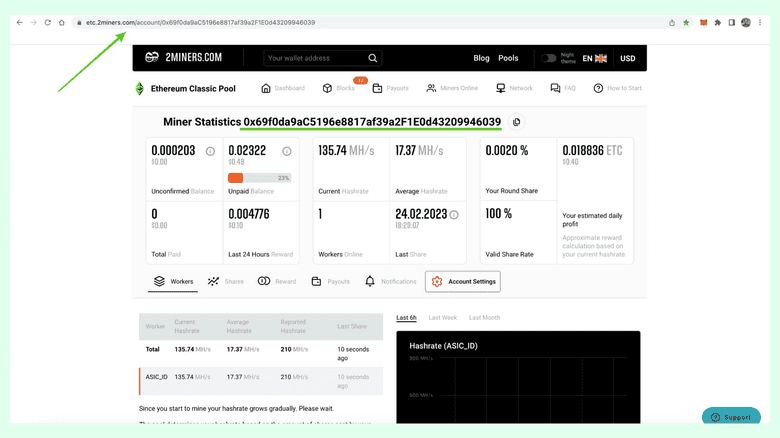This screenshot has height=438, width=780.
Task: Copy the miner wallet address icon
Action: pos(516,122)
